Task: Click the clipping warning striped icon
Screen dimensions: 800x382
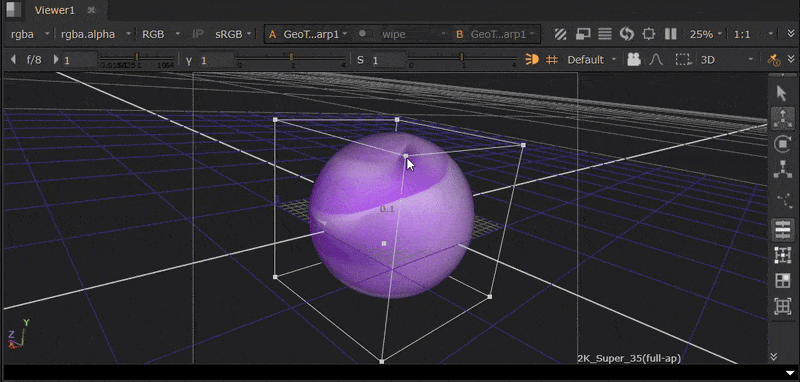Action: point(561,34)
